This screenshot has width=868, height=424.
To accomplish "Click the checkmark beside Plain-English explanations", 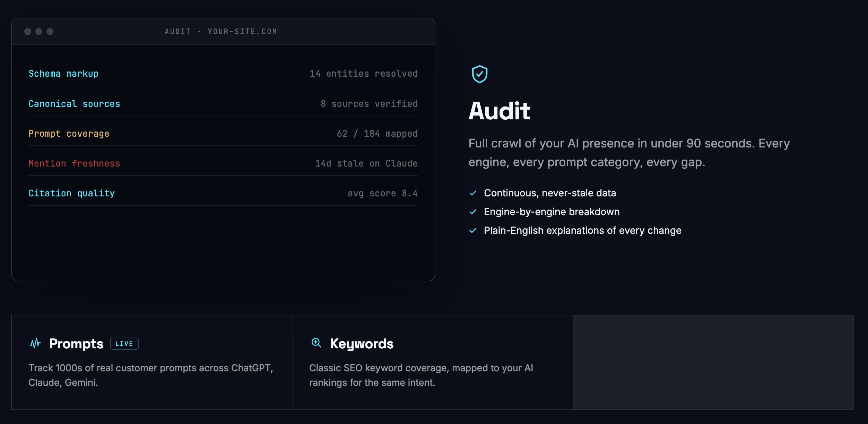I will point(473,231).
